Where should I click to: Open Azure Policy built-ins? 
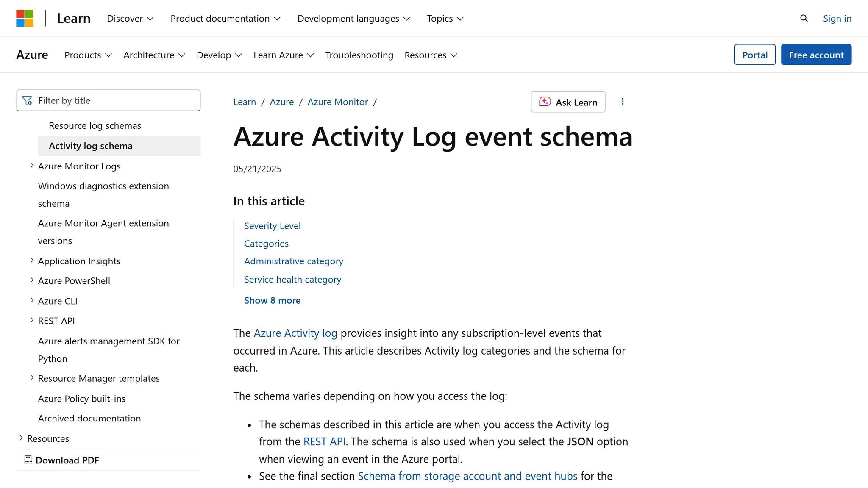(82, 399)
